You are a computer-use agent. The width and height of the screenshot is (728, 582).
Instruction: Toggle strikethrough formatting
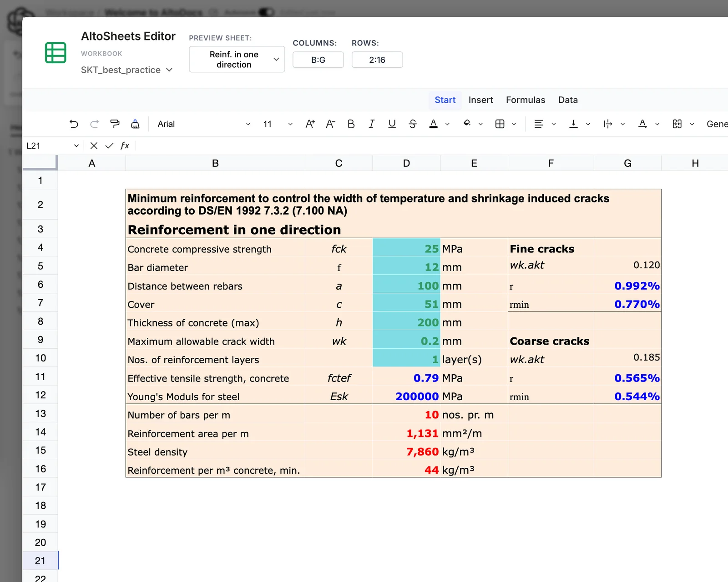point(413,124)
